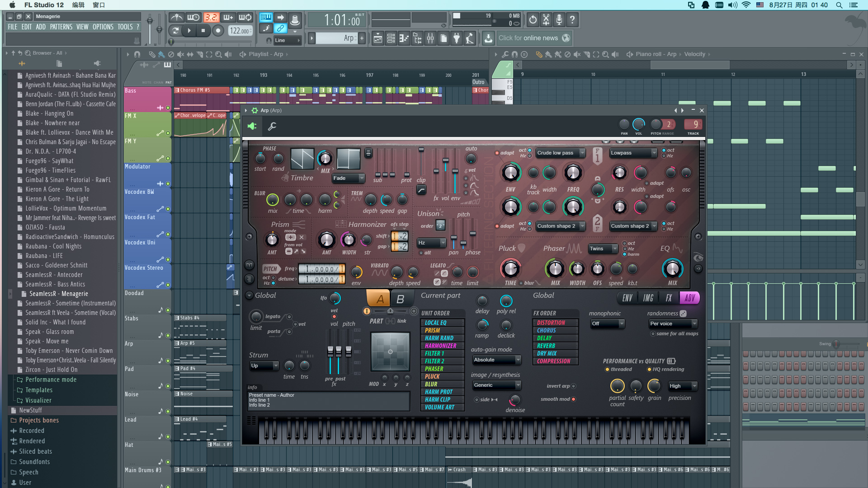Open macOS Spotlight search
The width and height of the screenshot is (868, 488).
pos(839,5)
